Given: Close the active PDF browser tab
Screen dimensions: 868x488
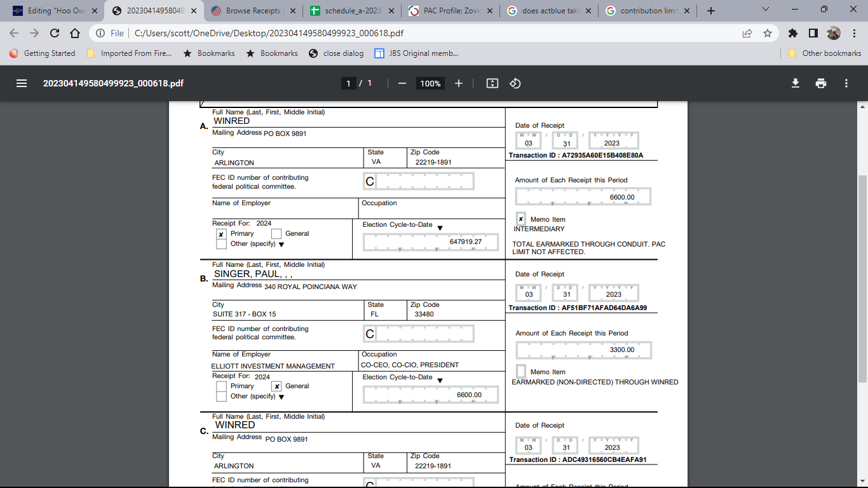Looking at the screenshot, I should [x=194, y=11].
